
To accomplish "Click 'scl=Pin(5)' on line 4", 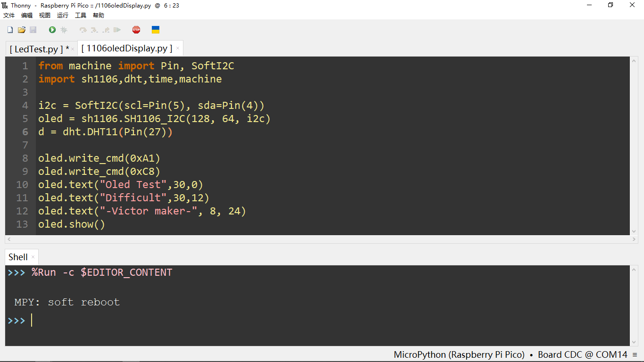I will point(155,106).
